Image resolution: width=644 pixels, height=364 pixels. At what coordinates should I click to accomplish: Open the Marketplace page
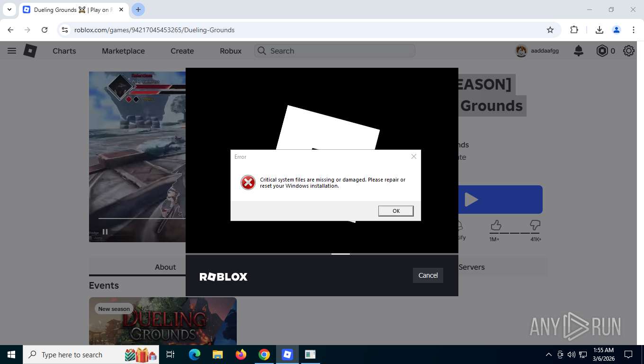123,51
